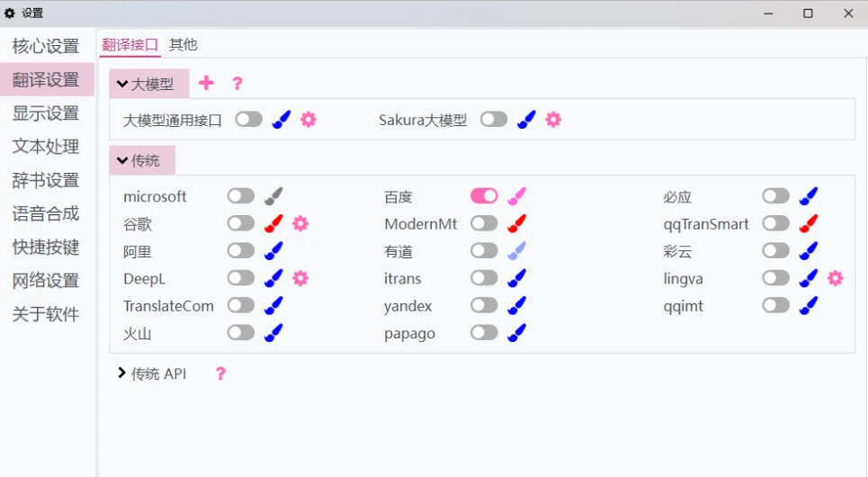The image size is (868, 477).
Task: Enable the microsoft translator toggle
Action: tap(241, 196)
